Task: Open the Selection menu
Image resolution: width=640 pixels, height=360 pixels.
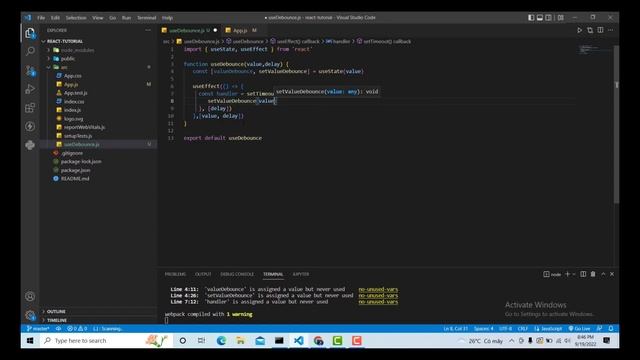Action: 76,18
